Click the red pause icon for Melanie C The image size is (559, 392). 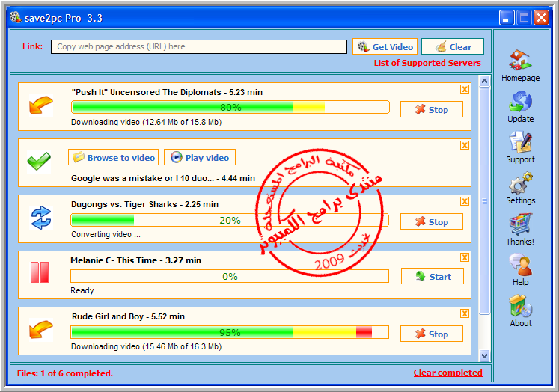40,272
